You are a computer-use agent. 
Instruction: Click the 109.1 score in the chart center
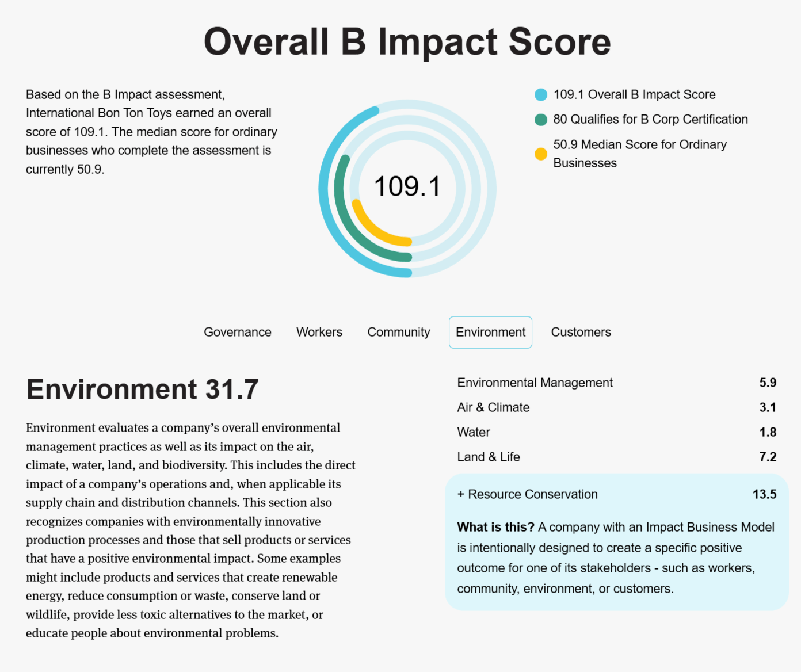point(407,187)
